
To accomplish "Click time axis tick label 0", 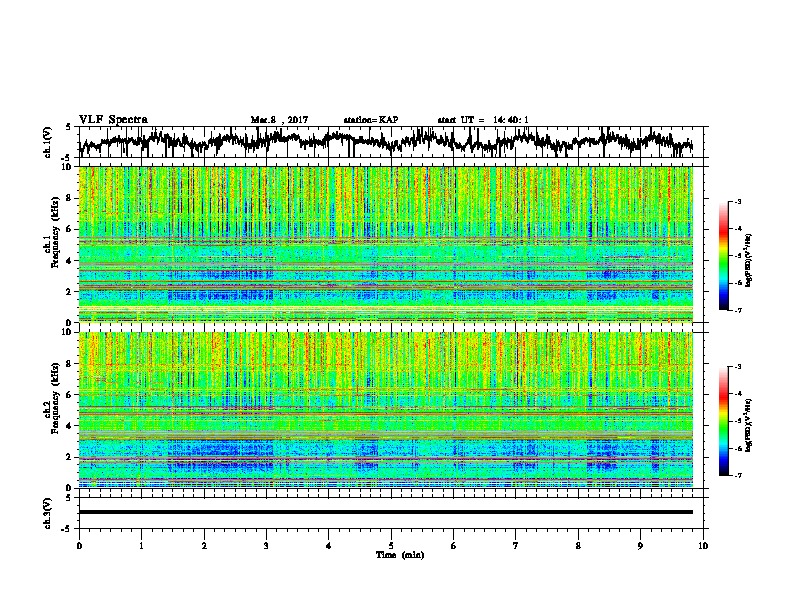I will pyautogui.click(x=79, y=546).
